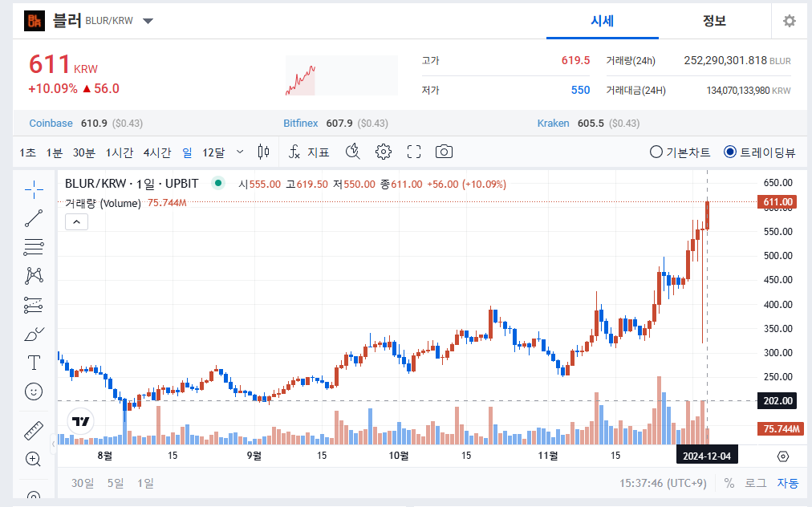Toggle percent scale with % button

point(729,483)
